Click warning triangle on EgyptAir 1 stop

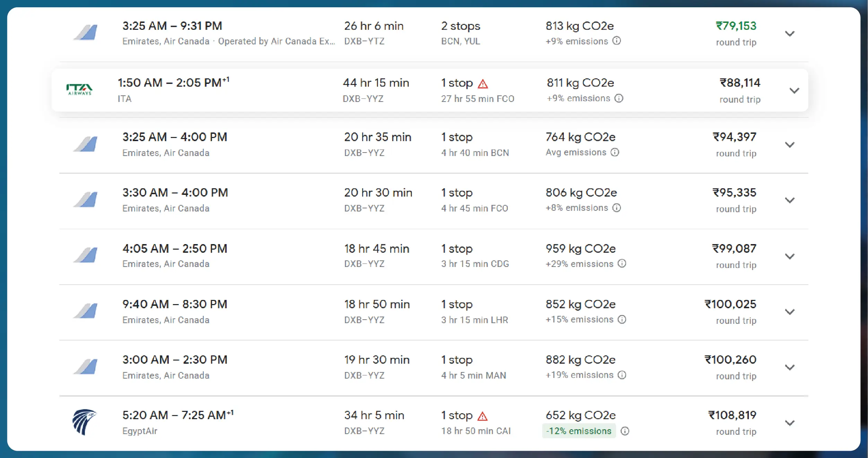(x=482, y=416)
